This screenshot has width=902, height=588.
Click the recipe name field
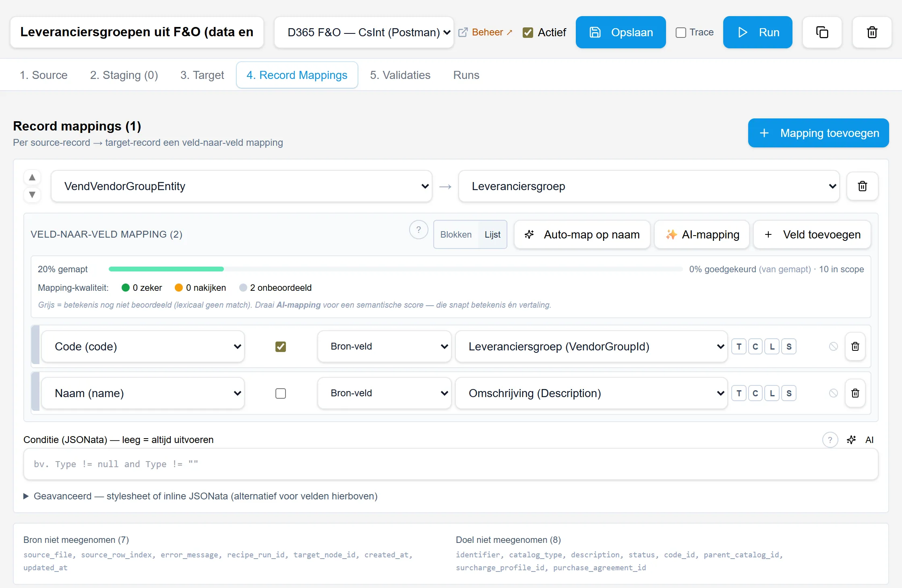137,32
